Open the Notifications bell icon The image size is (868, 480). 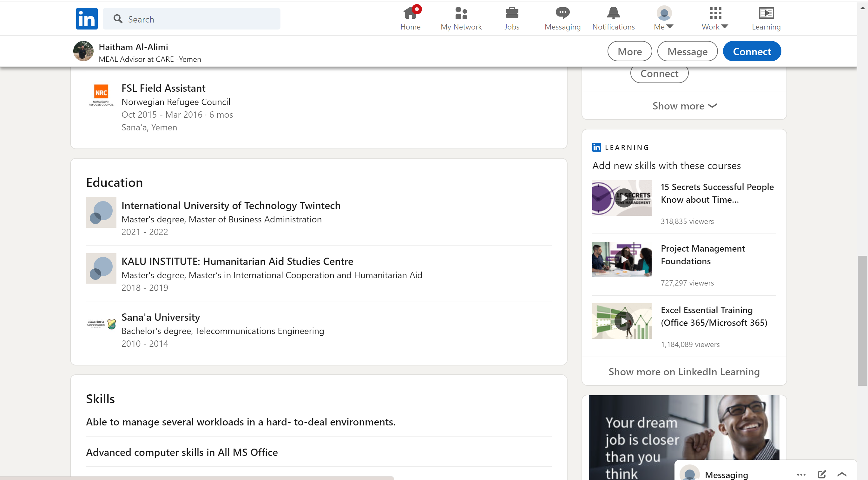[613, 13]
